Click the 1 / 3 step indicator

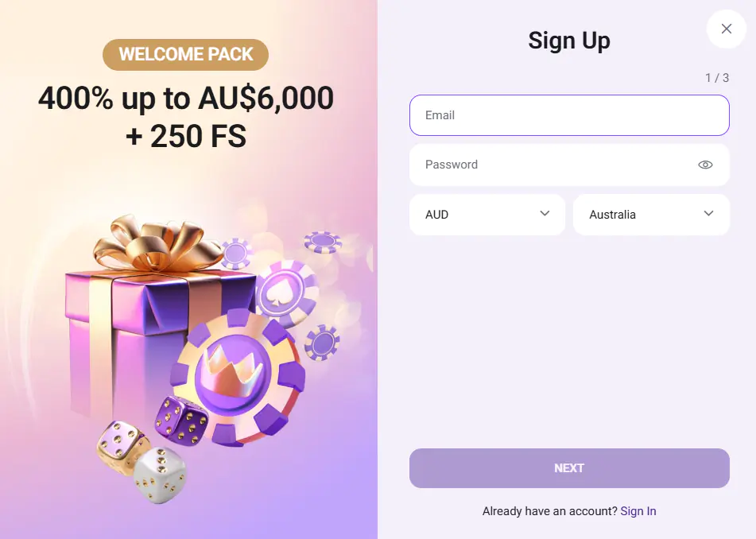pyautogui.click(x=716, y=78)
